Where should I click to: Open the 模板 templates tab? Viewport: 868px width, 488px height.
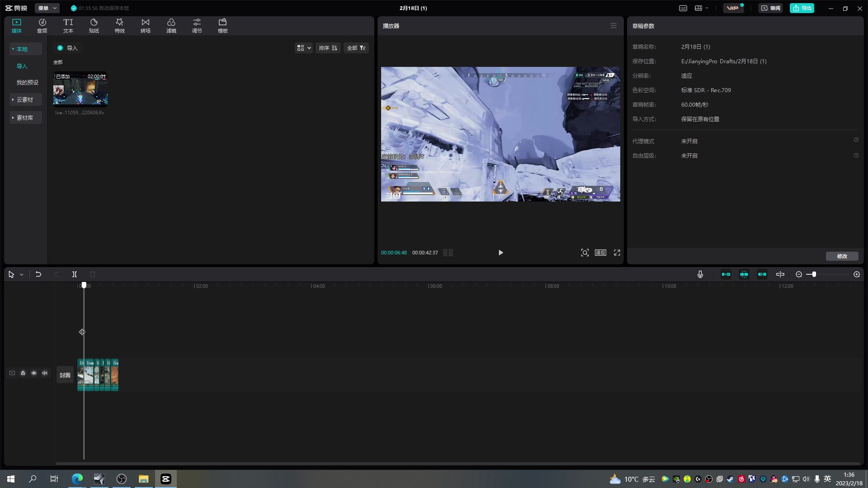(223, 26)
